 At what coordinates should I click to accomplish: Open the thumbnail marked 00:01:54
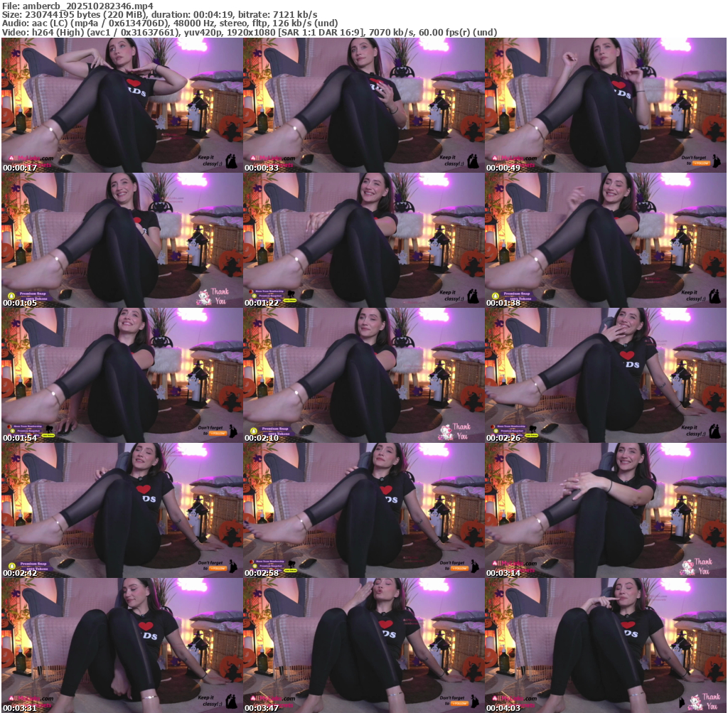pyautogui.click(x=122, y=375)
